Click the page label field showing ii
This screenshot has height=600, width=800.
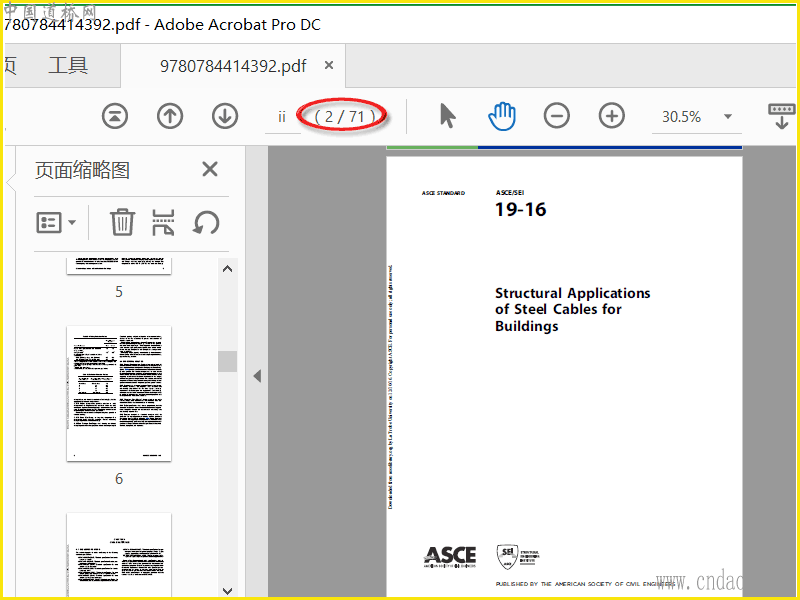[282, 117]
